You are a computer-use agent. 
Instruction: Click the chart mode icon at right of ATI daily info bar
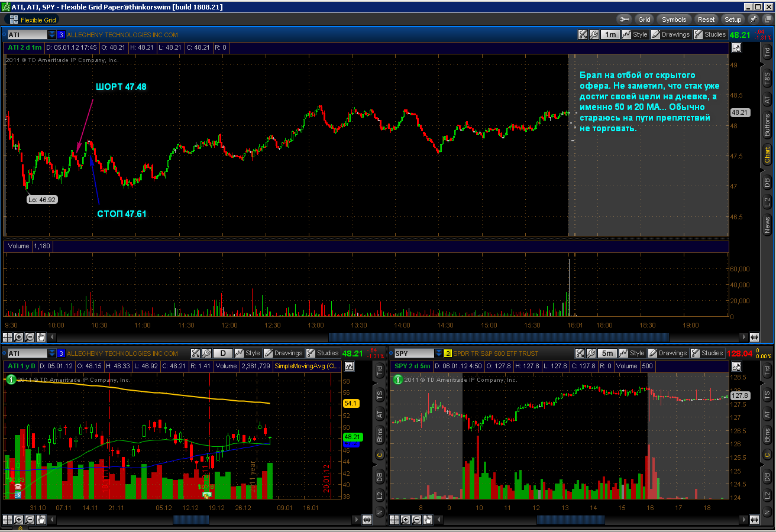(350, 366)
